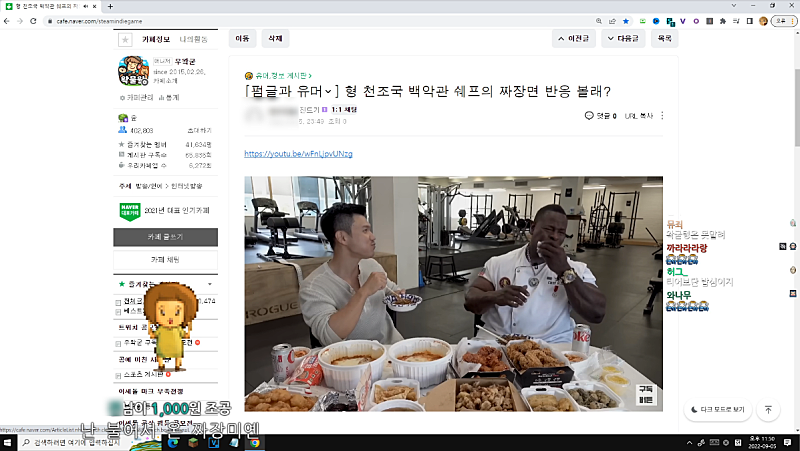Toggle dark mode with 다크 모드로 보기
Viewport: 800px width, 451px height.
718,409
